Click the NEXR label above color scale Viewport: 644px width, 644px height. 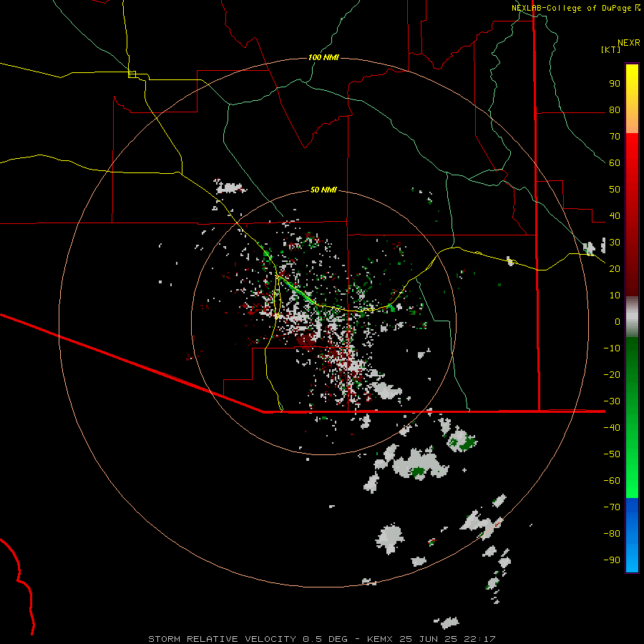click(x=629, y=43)
